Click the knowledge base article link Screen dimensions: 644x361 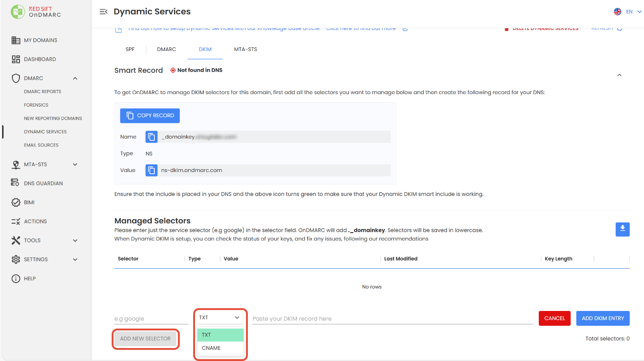tap(360, 29)
